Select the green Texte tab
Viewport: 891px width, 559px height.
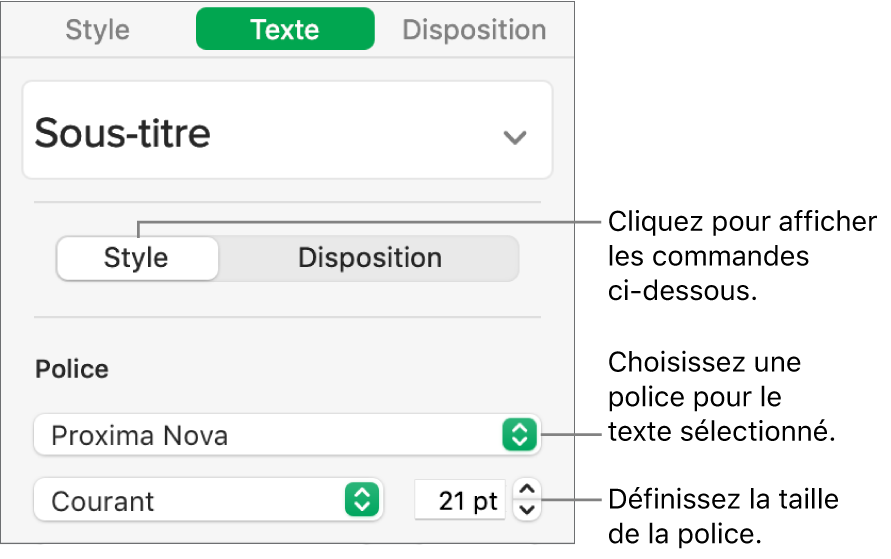[x=285, y=29]
